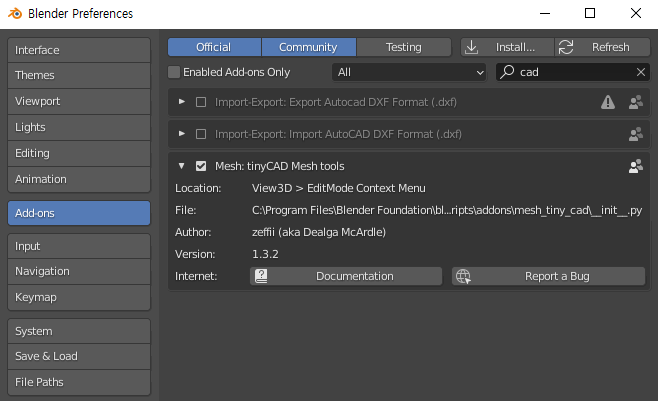Screen dimensions: 658x401
Task: Select the Add-ons section
Action: point(79,213)
